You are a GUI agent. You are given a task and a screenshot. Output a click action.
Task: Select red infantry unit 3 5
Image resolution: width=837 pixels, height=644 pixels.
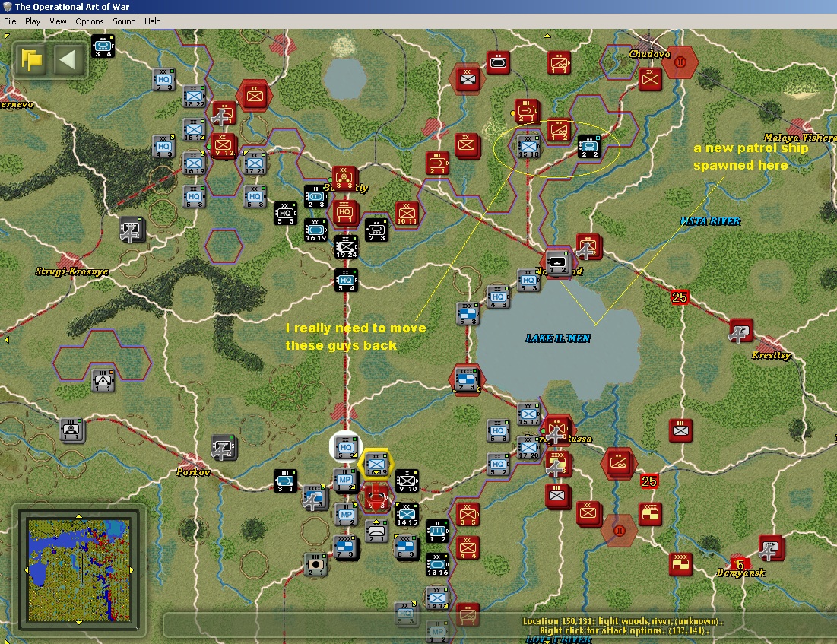pyautogui.click(x=468, y=514)
